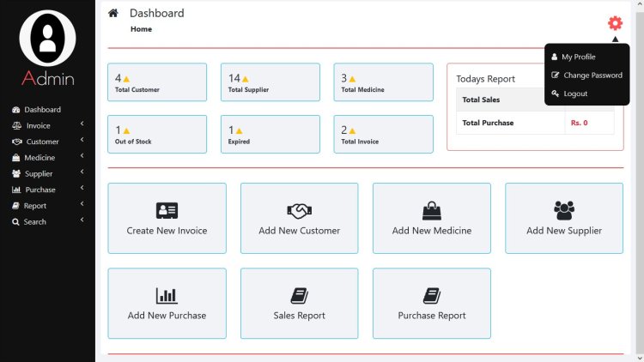The image size is (644, 362).
Task: Click the warning triangle on Total Customer
Action: coord(126,79)
